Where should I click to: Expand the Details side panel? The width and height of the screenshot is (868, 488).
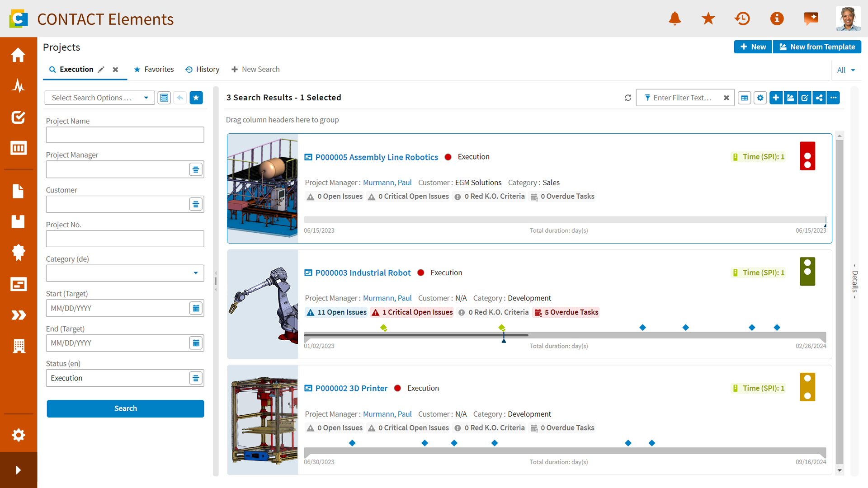tap(854, 281)
